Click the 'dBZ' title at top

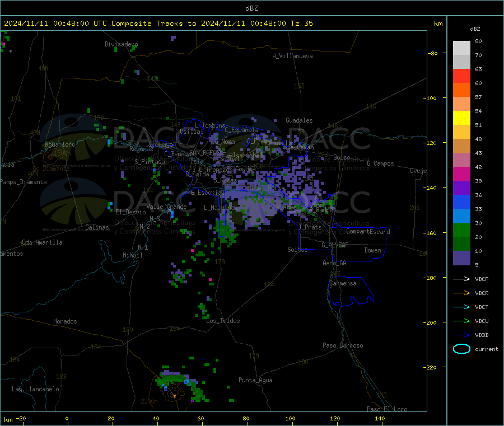click(251, 8)
